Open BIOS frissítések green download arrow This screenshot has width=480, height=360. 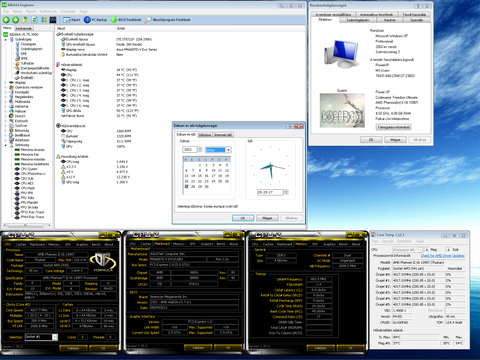114,20
